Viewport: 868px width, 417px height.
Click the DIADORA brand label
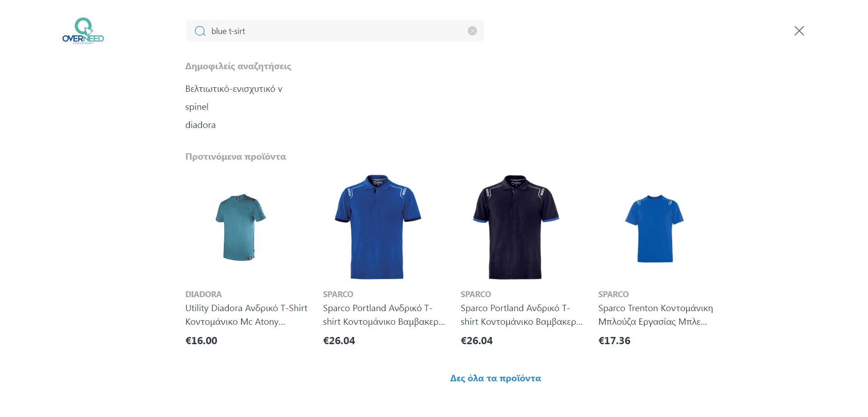pyautogui.click(x=203, y=294)
